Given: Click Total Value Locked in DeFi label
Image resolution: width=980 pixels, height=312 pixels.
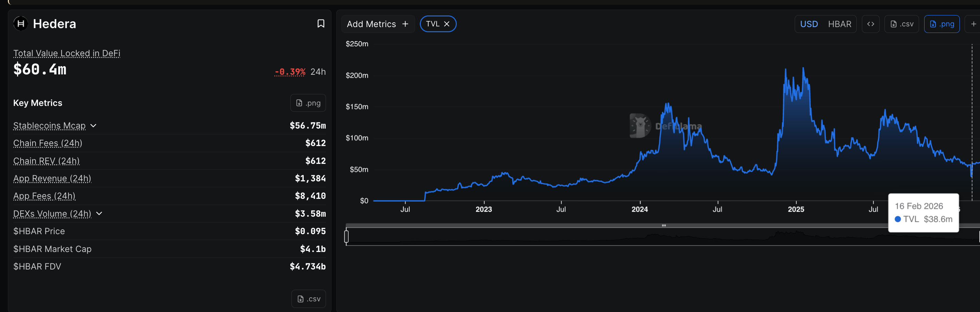Looking at the screenshot, I should [66, 53].
